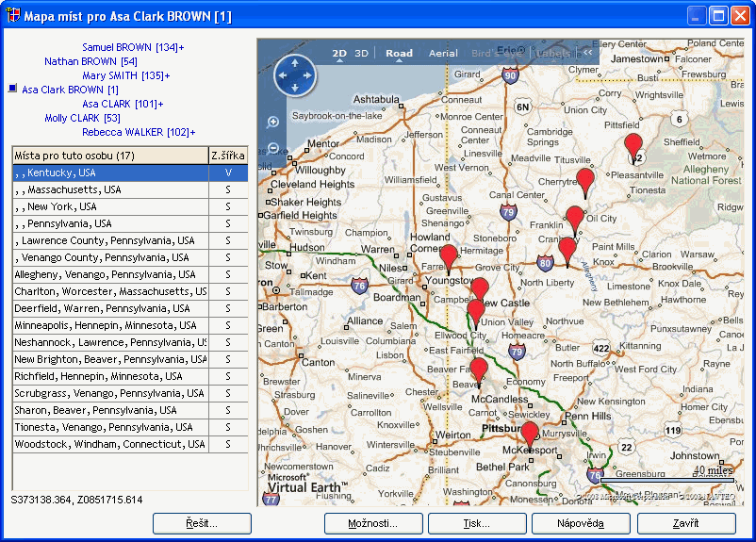Toggle map Labels option

552,53
